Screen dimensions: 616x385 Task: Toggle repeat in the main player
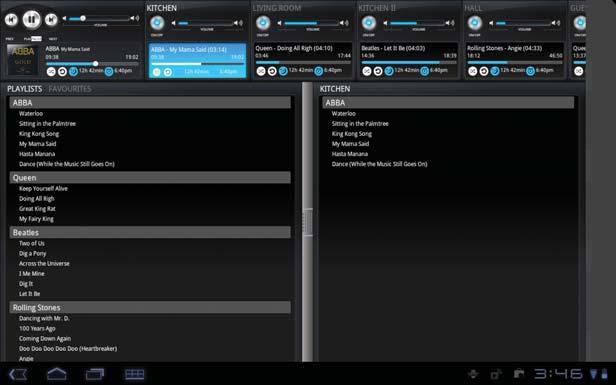click(x=62, y=72)
